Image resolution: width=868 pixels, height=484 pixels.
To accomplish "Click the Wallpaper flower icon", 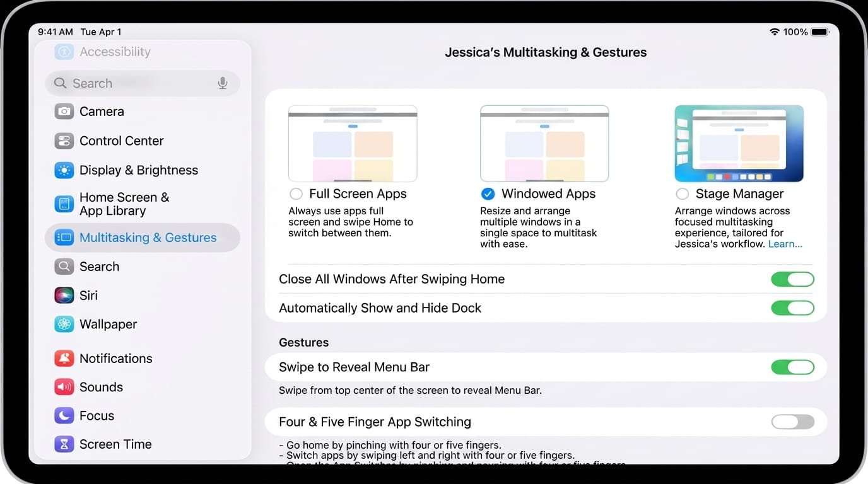I will coord(64,325).
